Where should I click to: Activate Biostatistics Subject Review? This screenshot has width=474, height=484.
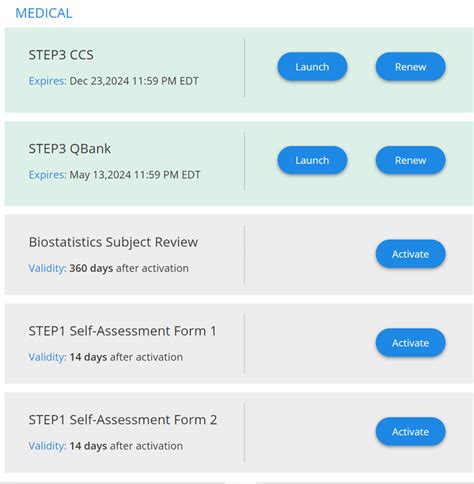[410, 254]
